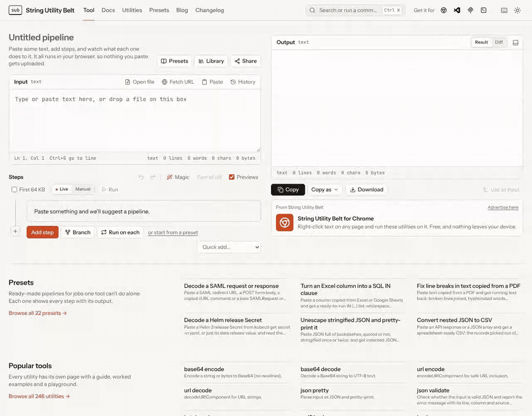Enable First 64 KB checkbox
Viewport: 532px width, 416px height.
click(x=14, y=190)
